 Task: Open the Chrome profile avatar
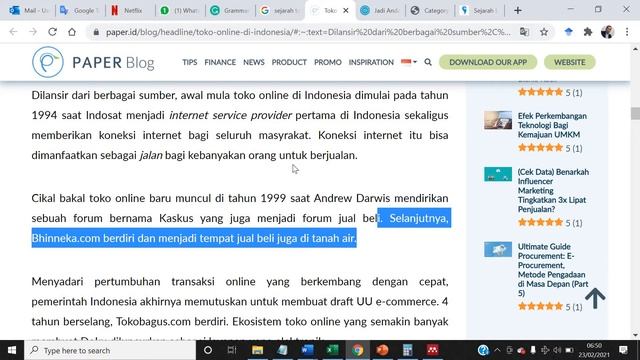point(607,32)
